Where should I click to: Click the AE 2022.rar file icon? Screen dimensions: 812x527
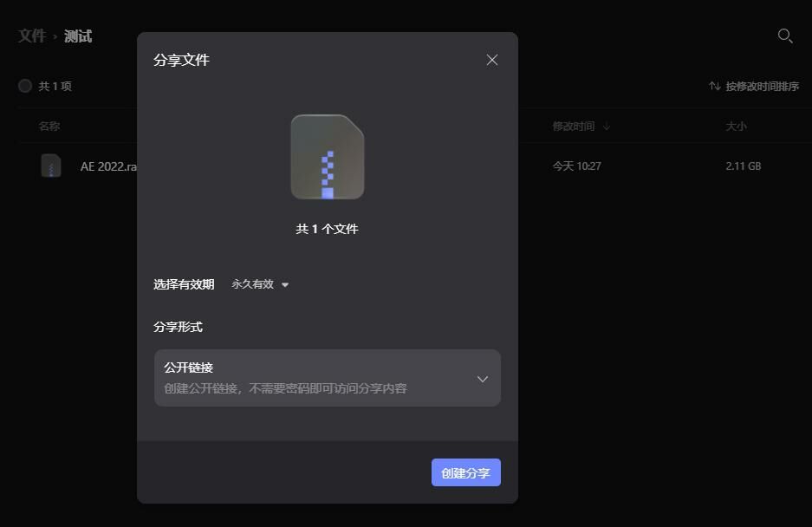click(51, 166)
